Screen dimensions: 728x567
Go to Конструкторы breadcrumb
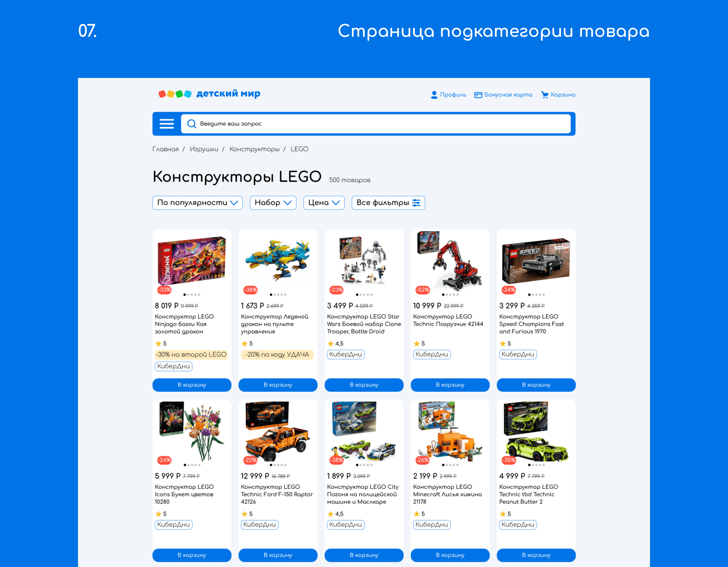tap(254, 149)
